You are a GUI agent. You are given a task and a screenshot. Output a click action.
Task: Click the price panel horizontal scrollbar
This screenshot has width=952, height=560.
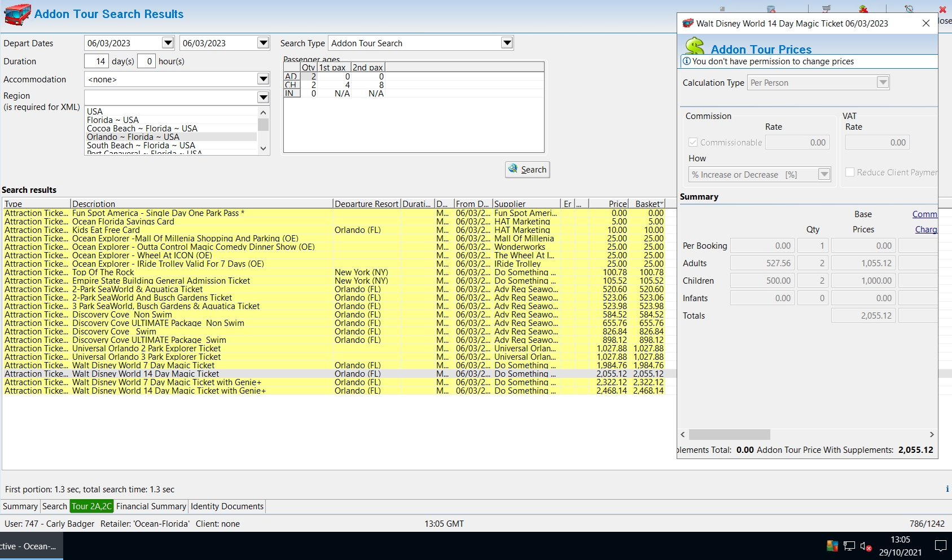tap(729, 434)
